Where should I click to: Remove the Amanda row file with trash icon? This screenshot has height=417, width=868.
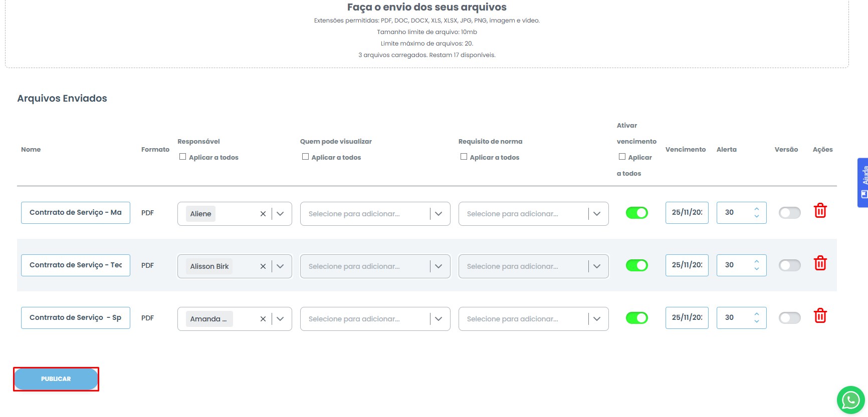[820, 316]
